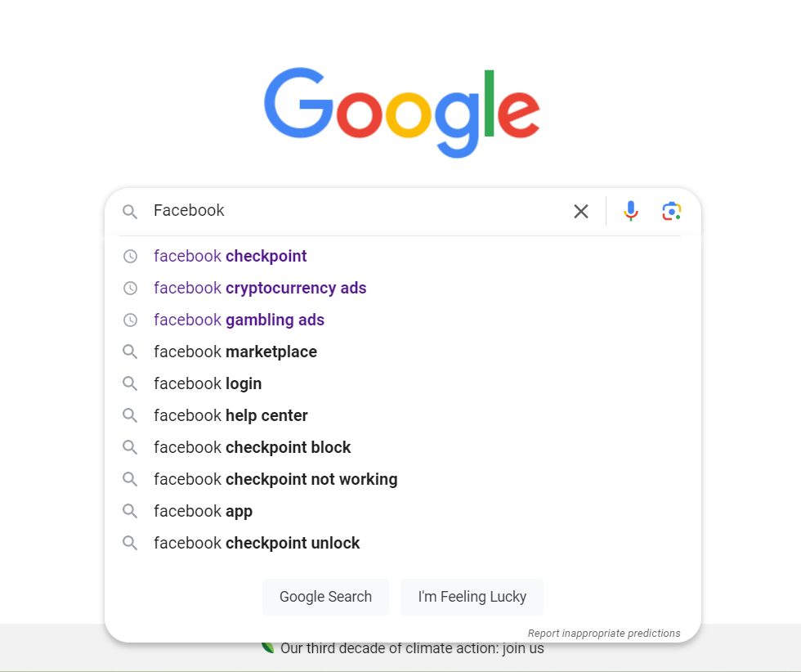
Task: Click history icon next to gambling ads
Action: click(130, 320)
